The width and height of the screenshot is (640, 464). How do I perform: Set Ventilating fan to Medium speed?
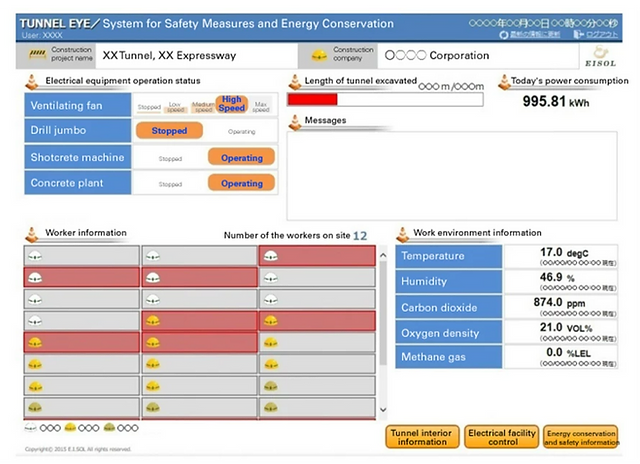coord(203,107)
